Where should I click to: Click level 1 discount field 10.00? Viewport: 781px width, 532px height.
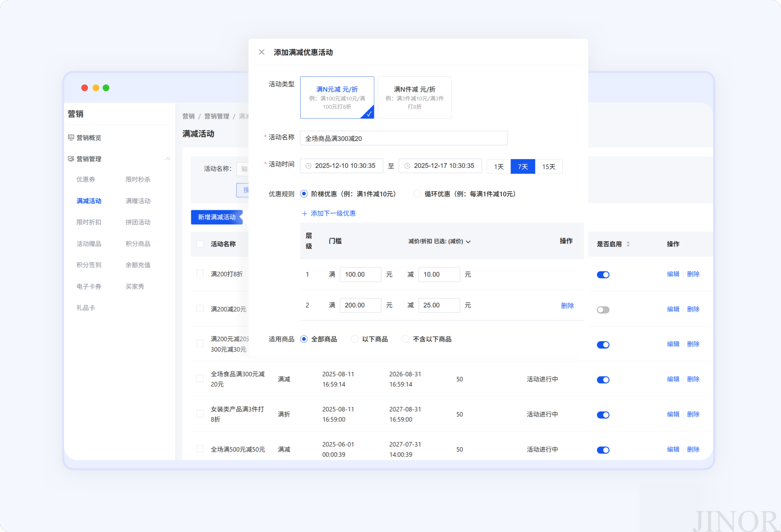pyautogui.click(x=439, y=275)
